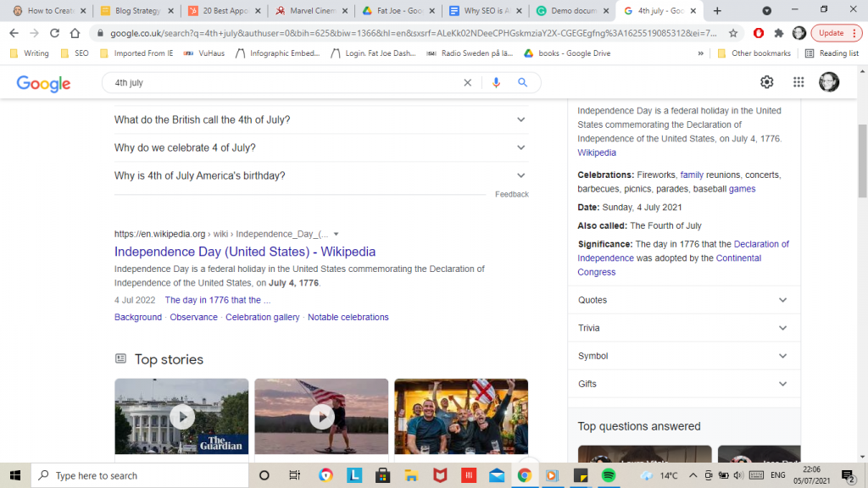This screenshot has height=488, width=868.
Task: Open Independence Day Wikipedia result title
Action: coord(245,251)
